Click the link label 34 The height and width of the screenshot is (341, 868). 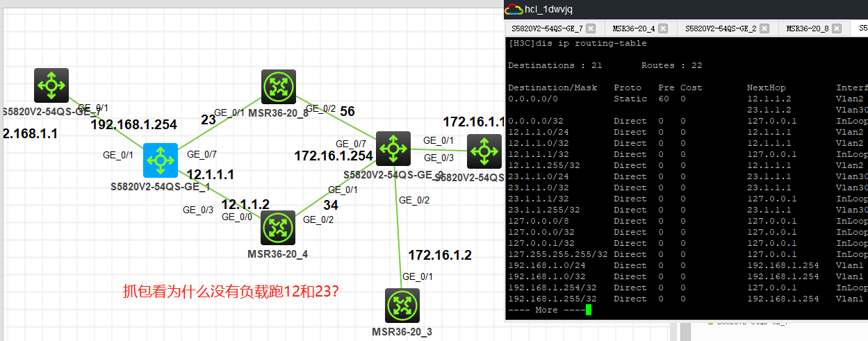click(x=331, y=206)
